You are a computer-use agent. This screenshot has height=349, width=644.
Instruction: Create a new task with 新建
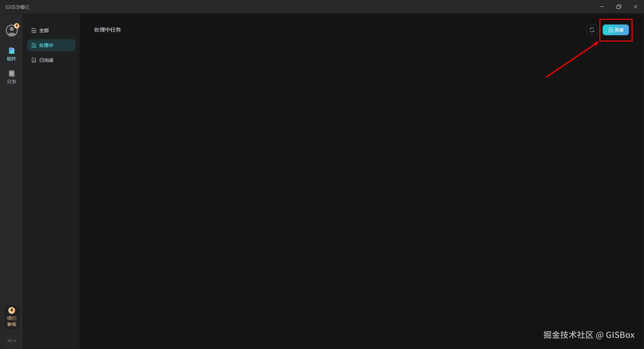(x=616, y=30)
